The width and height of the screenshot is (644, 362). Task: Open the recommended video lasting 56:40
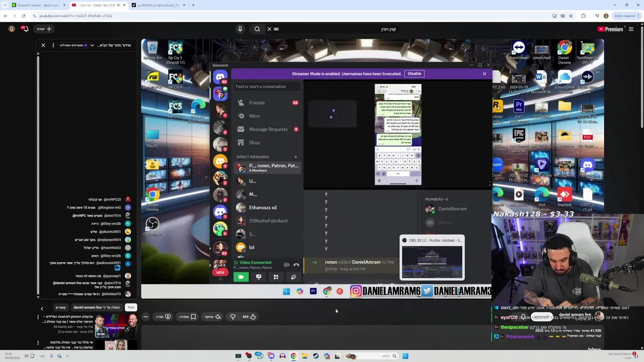[116, 325]
